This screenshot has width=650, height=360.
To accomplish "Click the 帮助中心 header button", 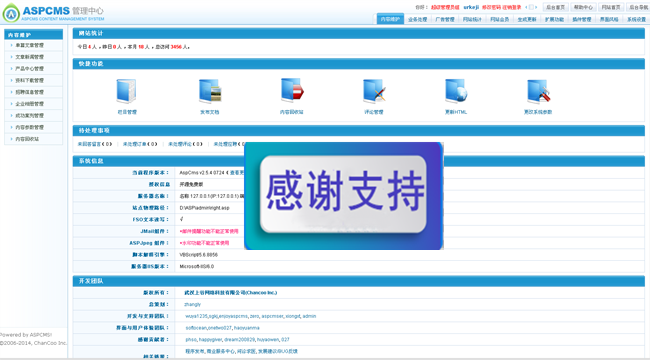I will click(583, 7).
